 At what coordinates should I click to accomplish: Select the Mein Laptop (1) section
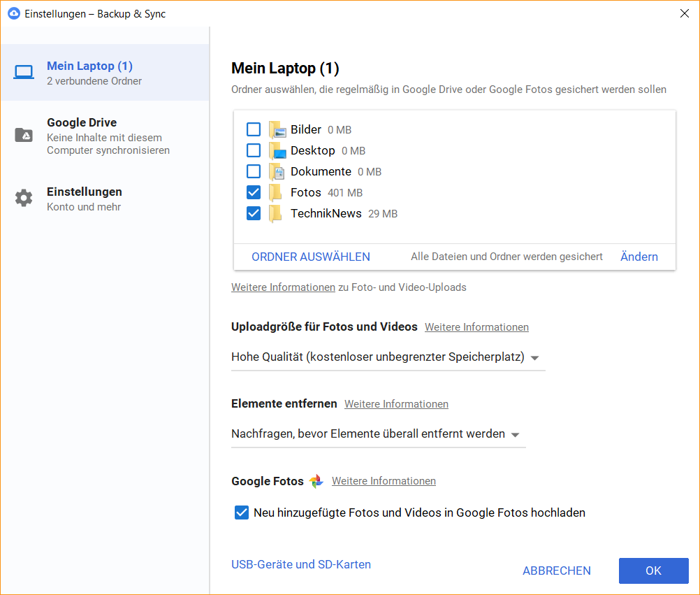(x=105, y=73)
